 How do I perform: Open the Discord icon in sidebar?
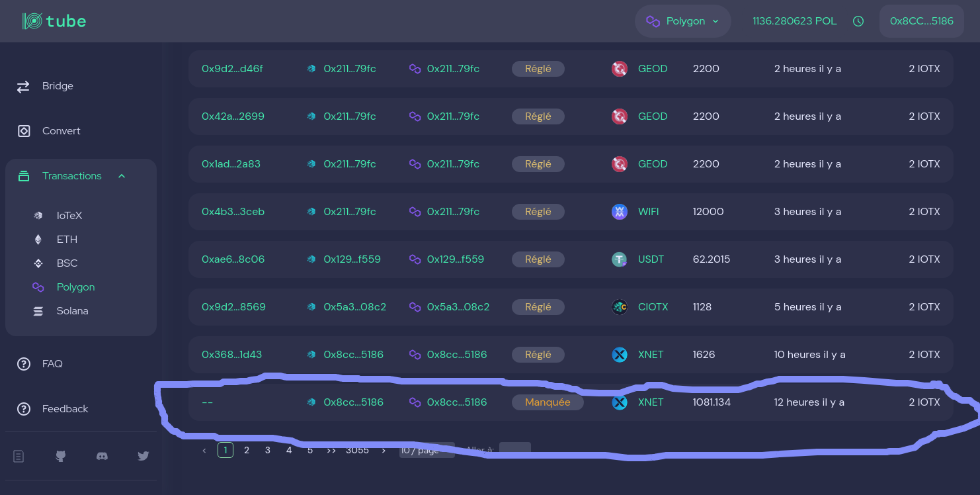(102, 456)
